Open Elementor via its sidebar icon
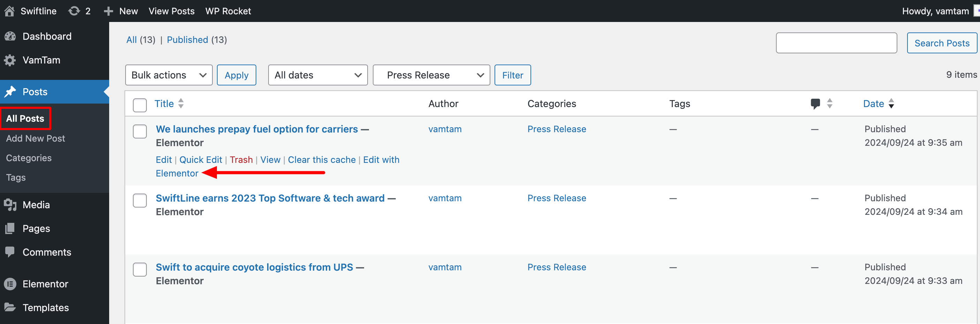 pos(10,284)
